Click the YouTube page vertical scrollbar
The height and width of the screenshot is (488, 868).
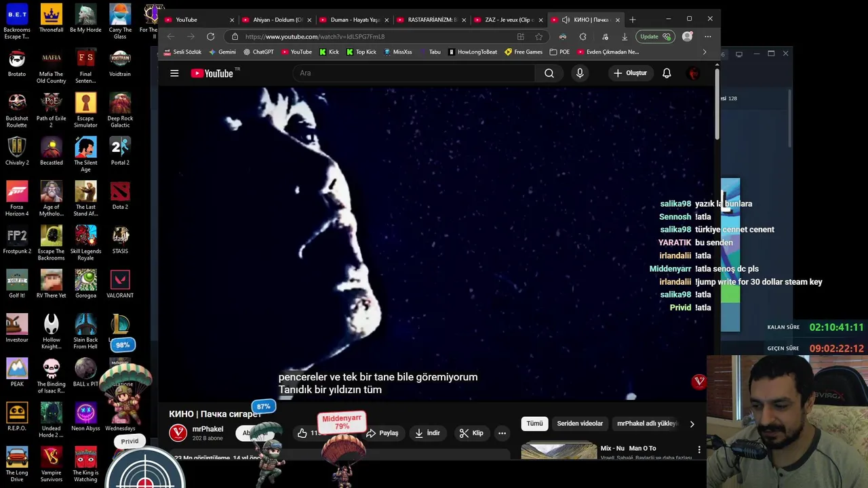(717, 105)
